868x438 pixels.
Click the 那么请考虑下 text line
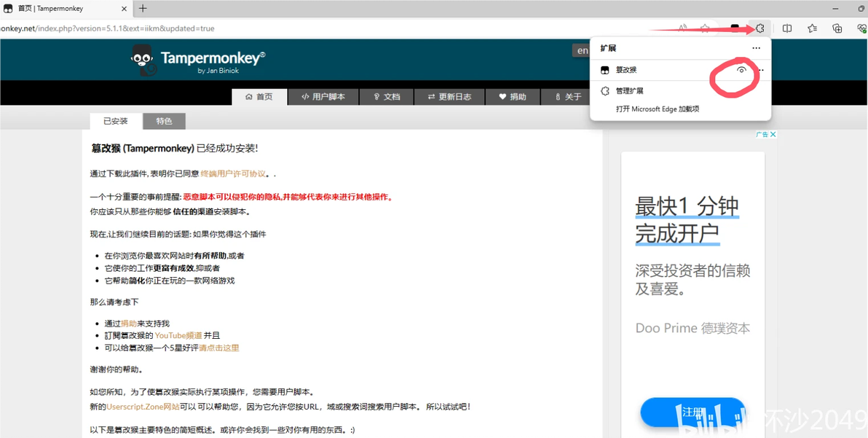[114, 302]
